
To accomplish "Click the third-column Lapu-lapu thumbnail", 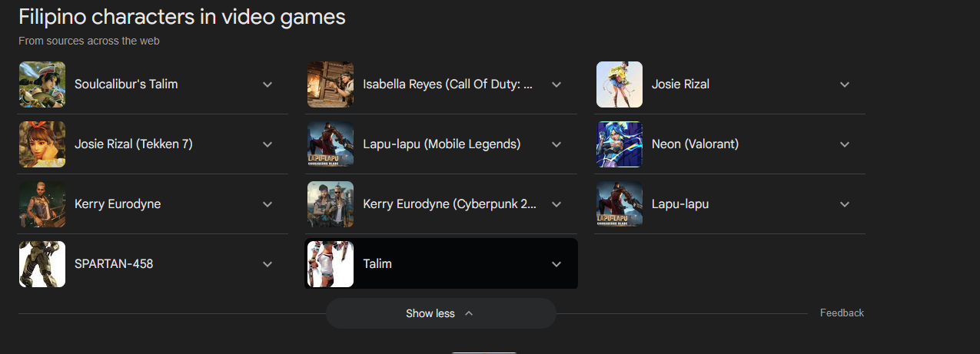I will point(620,204).
